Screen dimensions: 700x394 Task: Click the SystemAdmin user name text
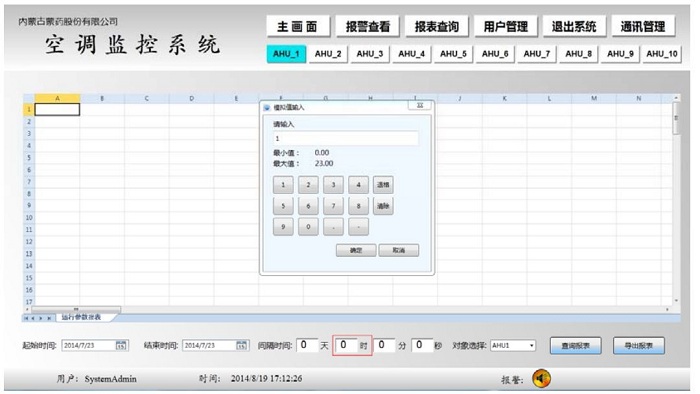[111, 379]
